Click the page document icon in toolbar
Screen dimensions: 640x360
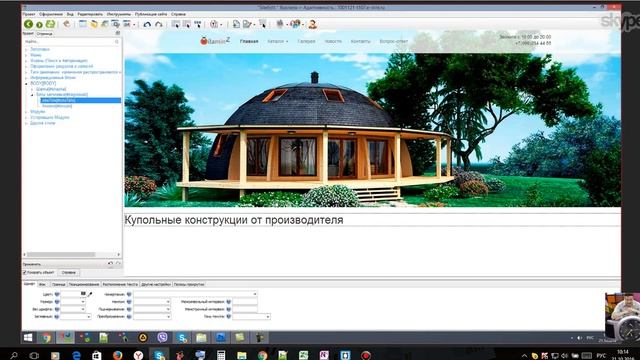[x=236, y=24]
